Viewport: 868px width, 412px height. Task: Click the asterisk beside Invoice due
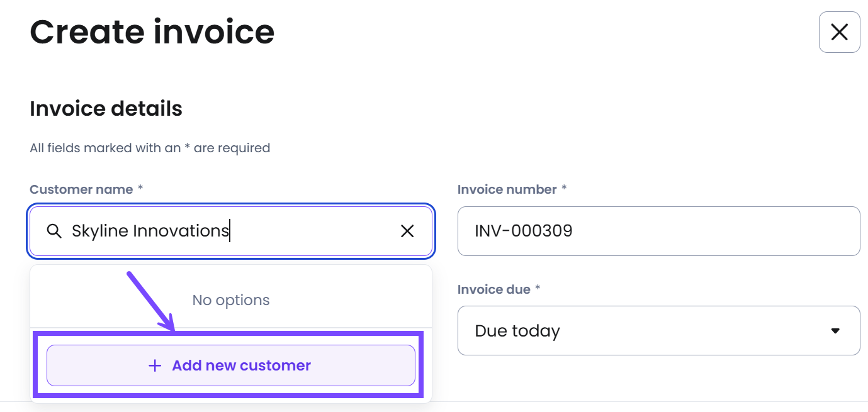[x=538, y=288]
